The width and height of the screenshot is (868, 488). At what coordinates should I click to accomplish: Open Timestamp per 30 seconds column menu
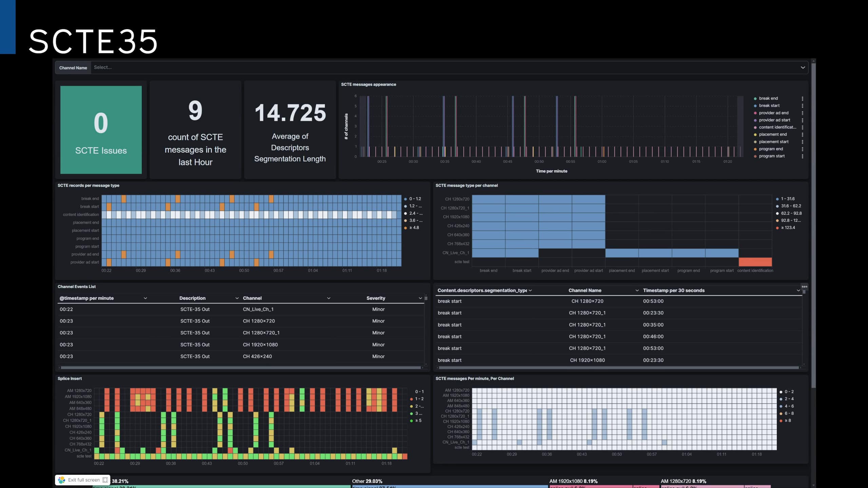[798, 291]
